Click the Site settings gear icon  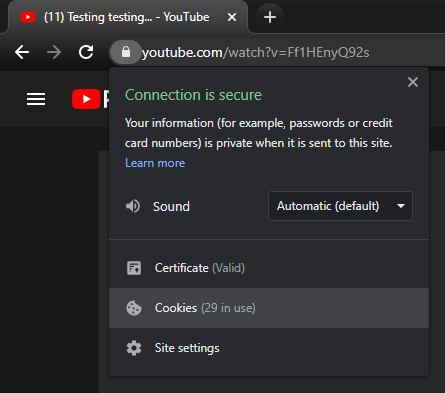coord(134,348)
